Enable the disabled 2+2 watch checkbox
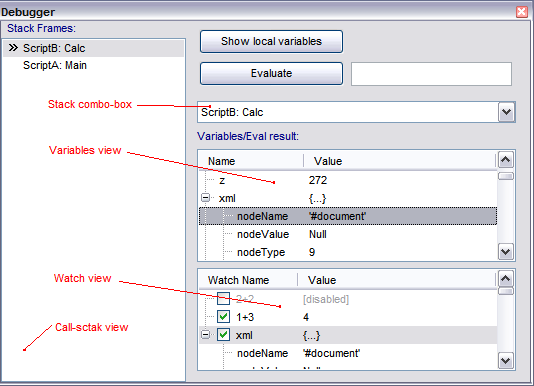Screen dimensions: 534x386 (223, 299)
